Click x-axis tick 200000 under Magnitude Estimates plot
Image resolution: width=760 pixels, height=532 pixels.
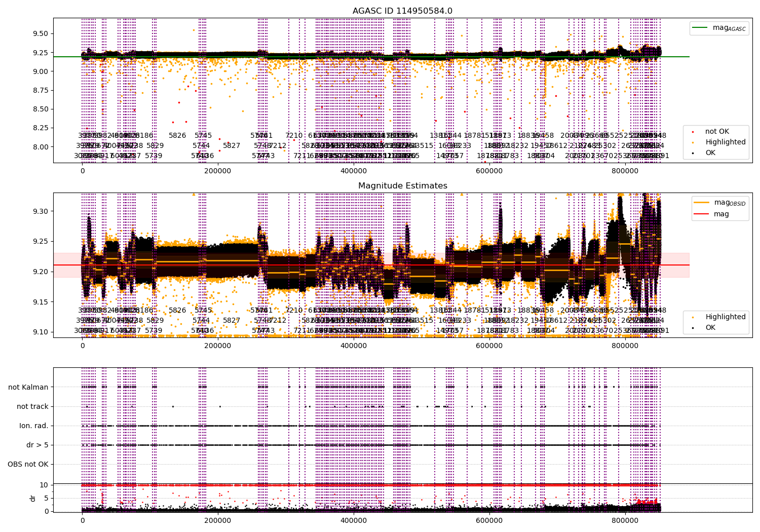[x=218, y=346]
